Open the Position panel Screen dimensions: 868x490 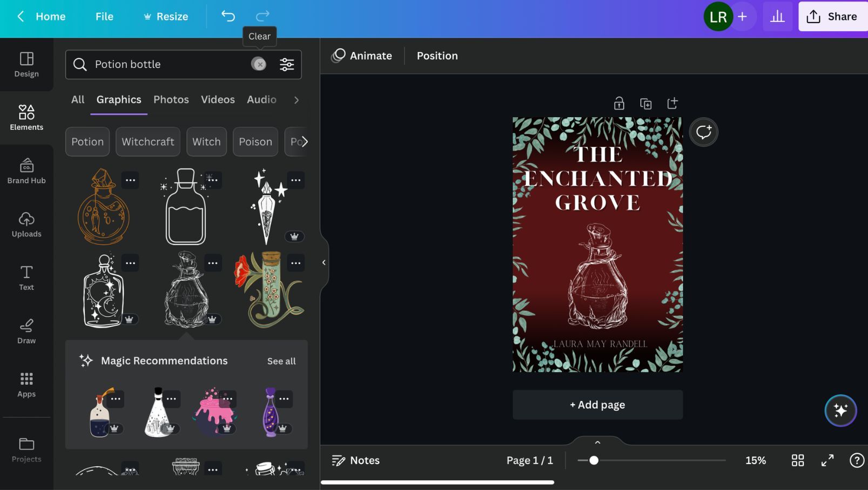coord(437,56)
